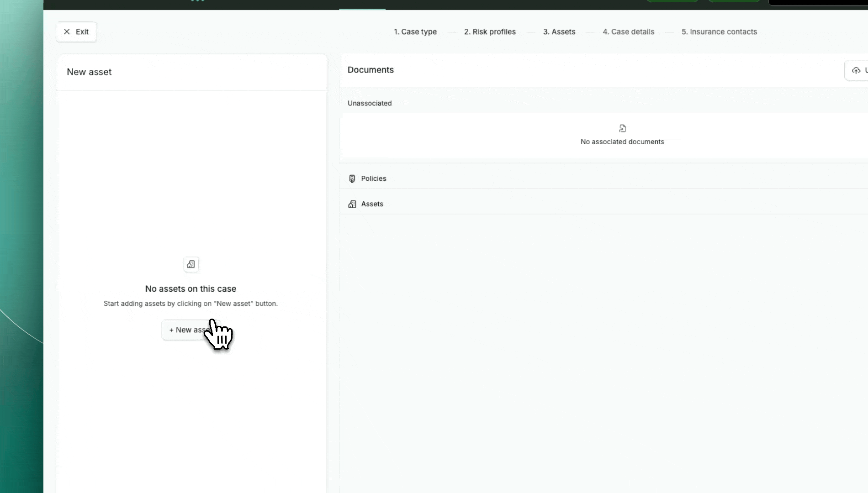Click the "Start adding assets" helper text
868x493 pixels.
191,304
